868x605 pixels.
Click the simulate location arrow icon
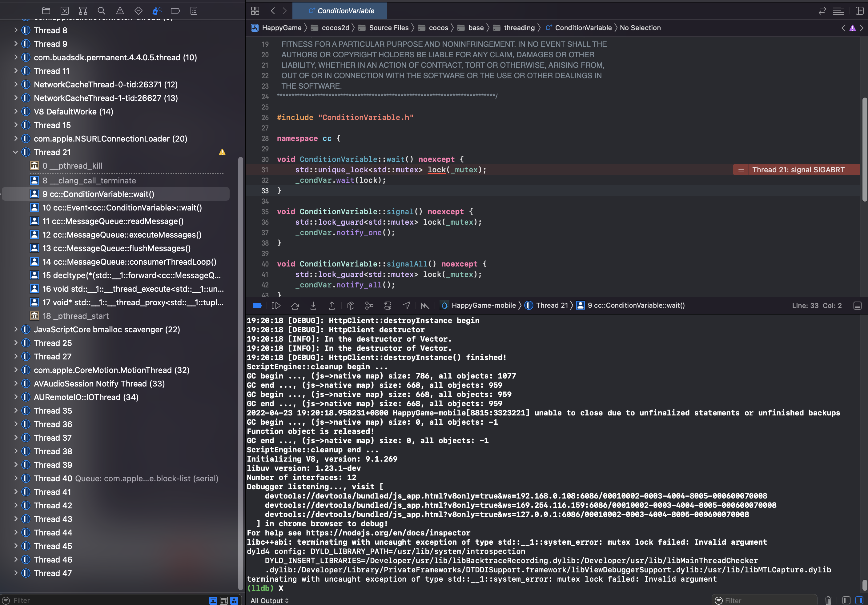pos(406,305)
